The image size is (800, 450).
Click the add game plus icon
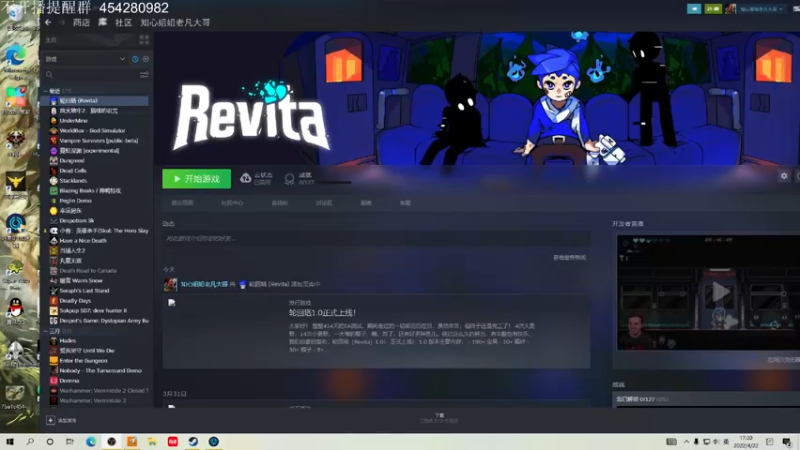click(51, 420)
